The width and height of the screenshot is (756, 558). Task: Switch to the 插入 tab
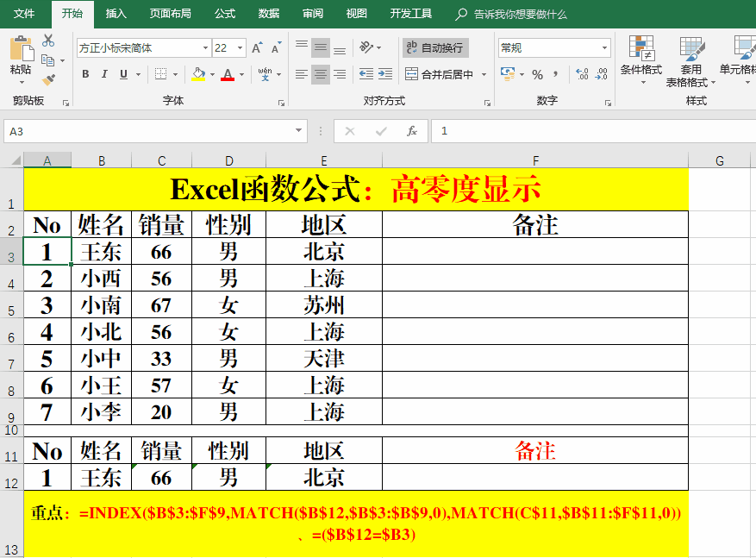[116, 14]
